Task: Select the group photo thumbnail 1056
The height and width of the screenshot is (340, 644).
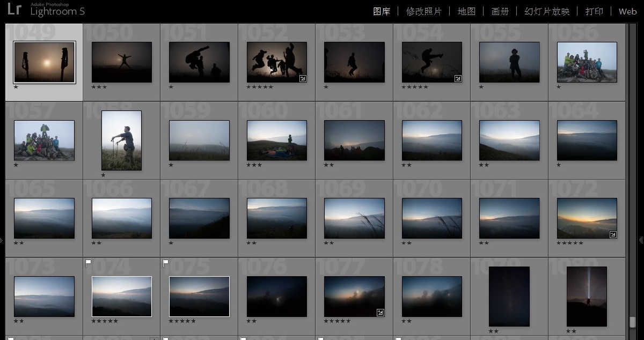Action: tap(587, 62)
